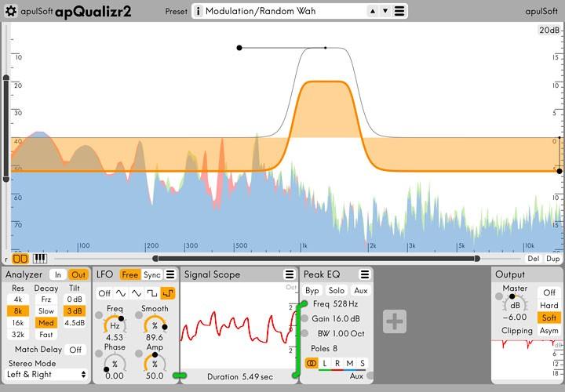This screenshot has width=565, height=392.
Task: Expand the Peak EQ options menu
Action: (365, 274)
